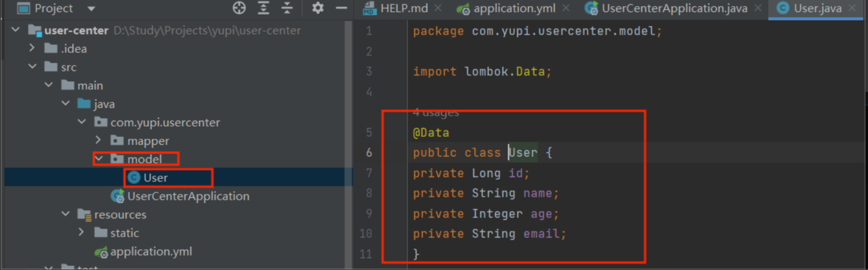The height and width of the screenshot is (270, 868).
Task: Expand the .idea folder
Action: tap(32, 48)
